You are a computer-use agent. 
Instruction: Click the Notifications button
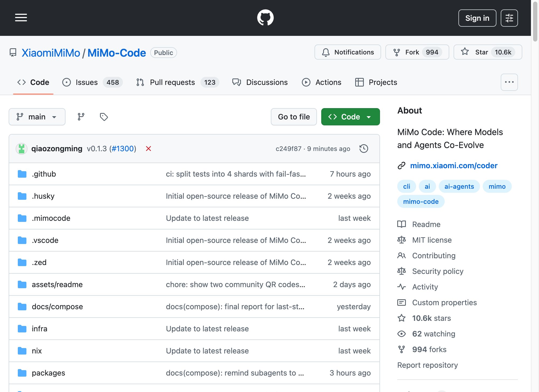pos(348,52)
